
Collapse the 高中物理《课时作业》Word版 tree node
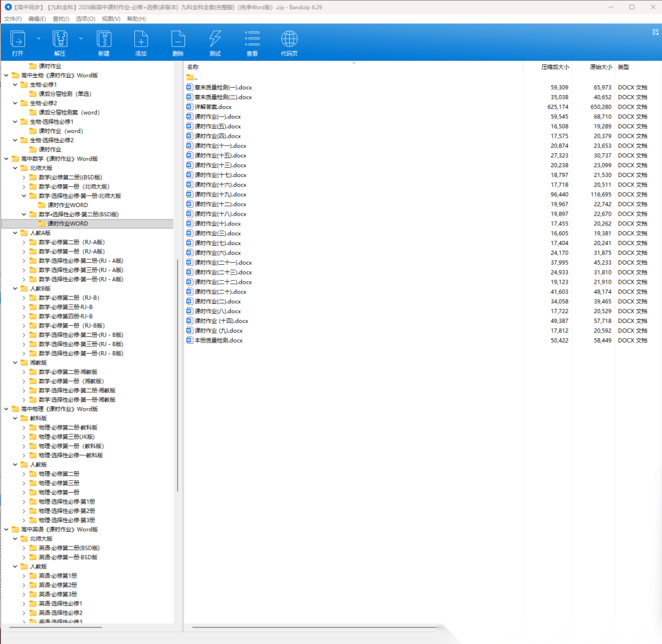[x=6, y=409]
